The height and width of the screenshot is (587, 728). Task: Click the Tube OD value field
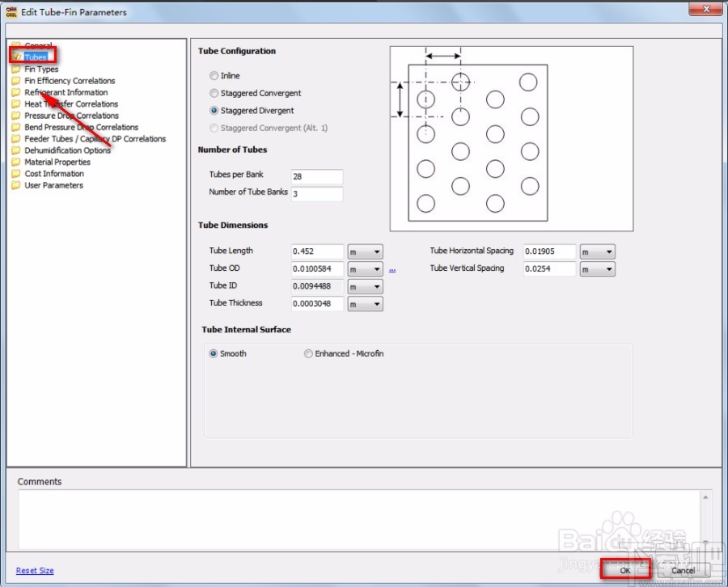tap(317, 268)
